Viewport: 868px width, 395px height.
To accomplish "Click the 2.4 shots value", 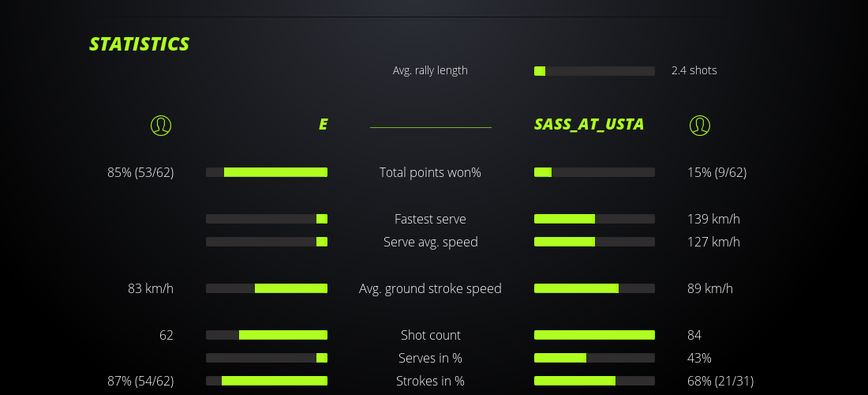I will tap(694, 70).
